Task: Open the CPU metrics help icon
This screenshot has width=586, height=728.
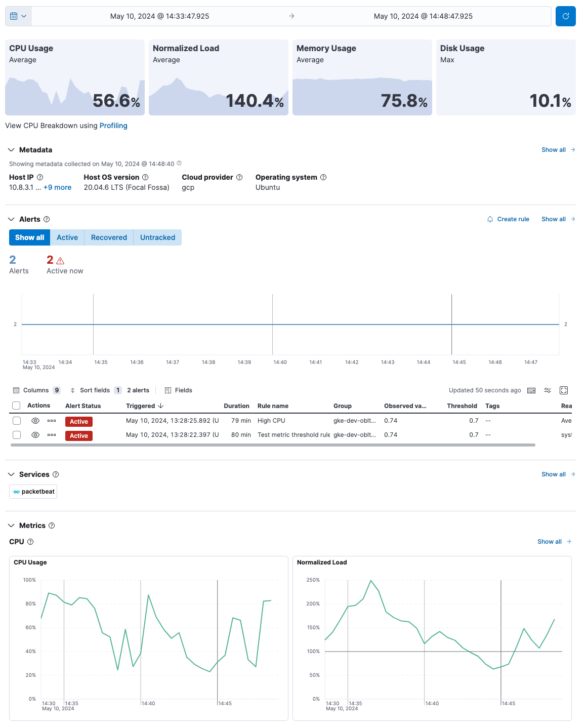Action: coord(30,542)
